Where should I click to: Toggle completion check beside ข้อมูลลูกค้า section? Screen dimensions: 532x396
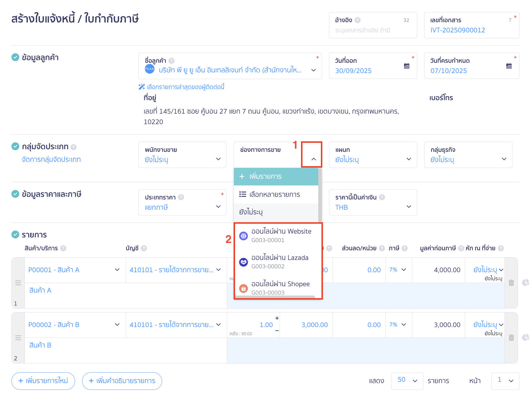point(15,57)
